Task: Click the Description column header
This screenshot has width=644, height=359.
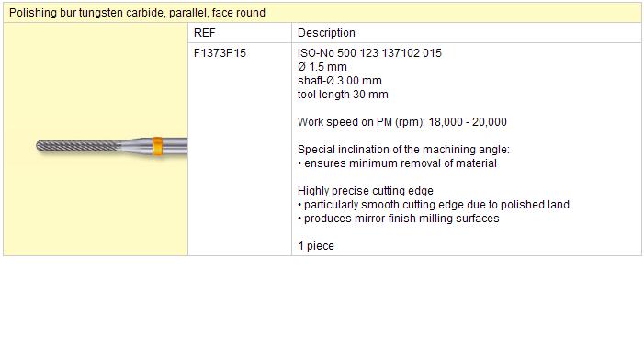Action: coord(326,33)
